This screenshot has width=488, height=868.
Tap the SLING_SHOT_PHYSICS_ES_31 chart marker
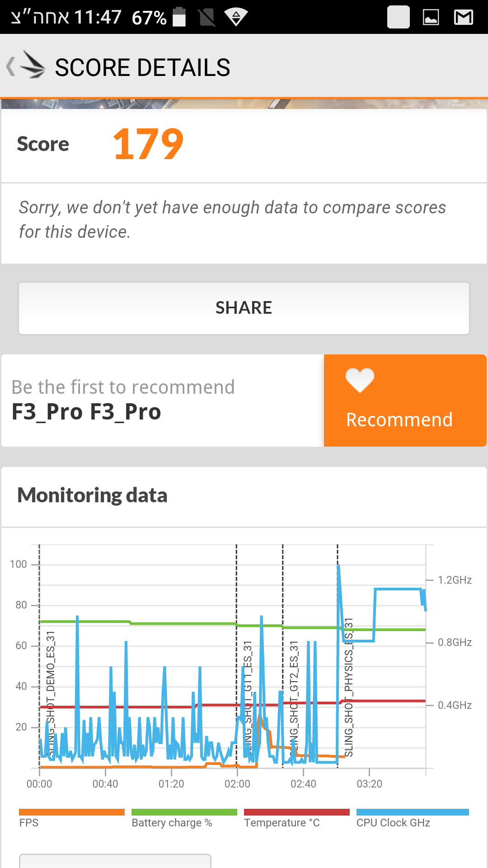tap(348, 687)
